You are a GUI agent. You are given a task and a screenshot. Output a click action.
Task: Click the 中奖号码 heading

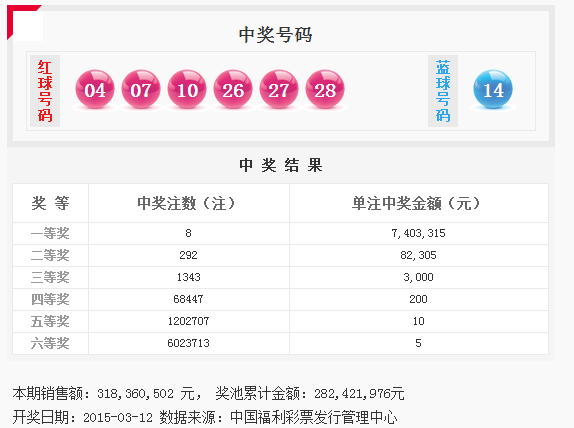tap(275, 35)
